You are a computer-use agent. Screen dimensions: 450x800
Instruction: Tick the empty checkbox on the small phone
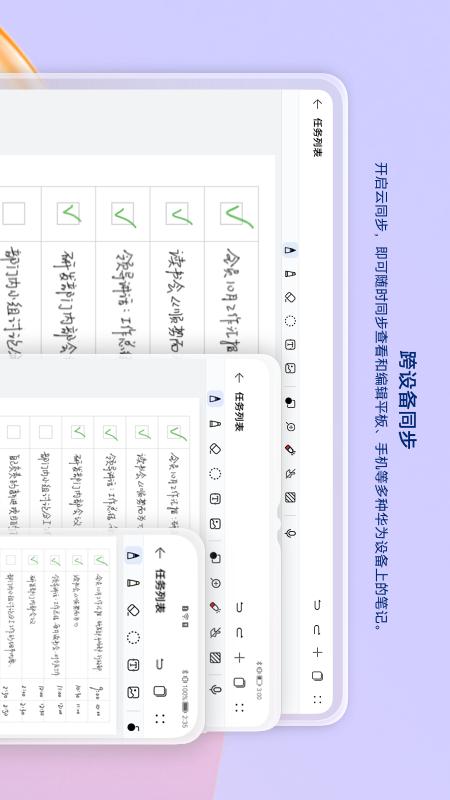[11, 560]
